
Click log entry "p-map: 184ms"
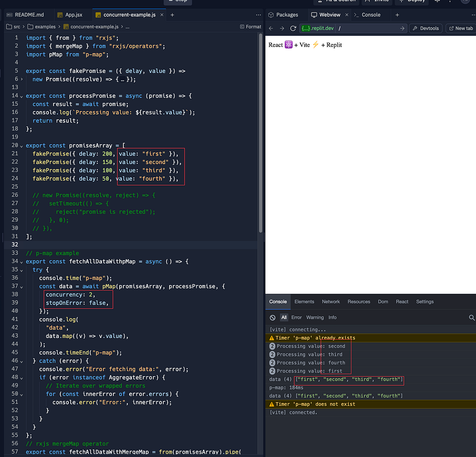tap(371, 388)
